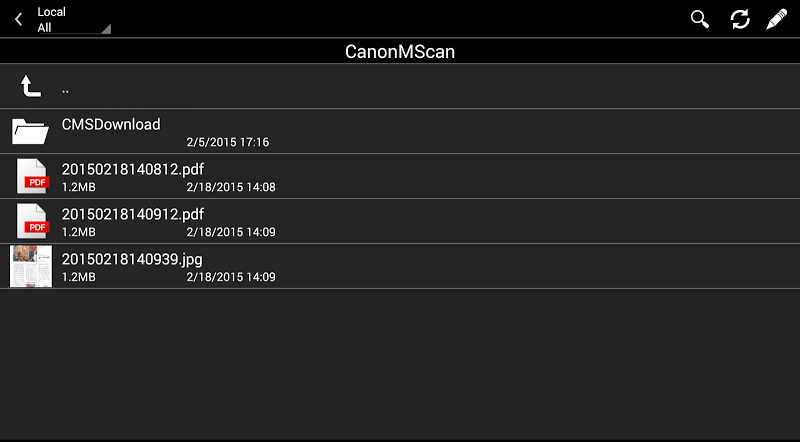Tap the pencil edit icon

tap(777, 19)
